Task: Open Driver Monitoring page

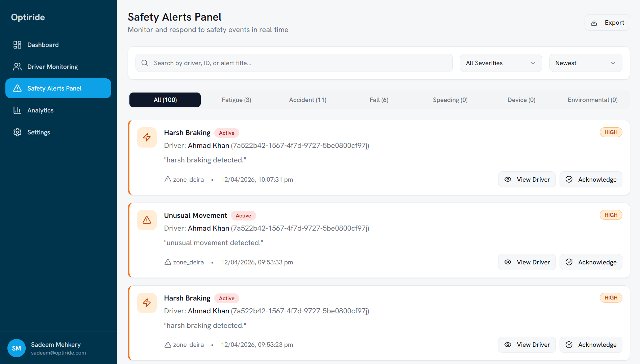Action: 58,67
